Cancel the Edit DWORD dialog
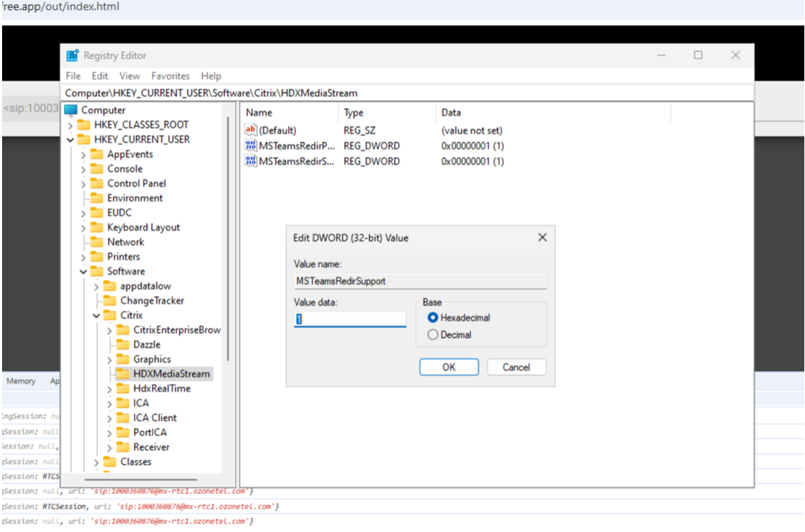805x532 pixels. tap(516, 367)
